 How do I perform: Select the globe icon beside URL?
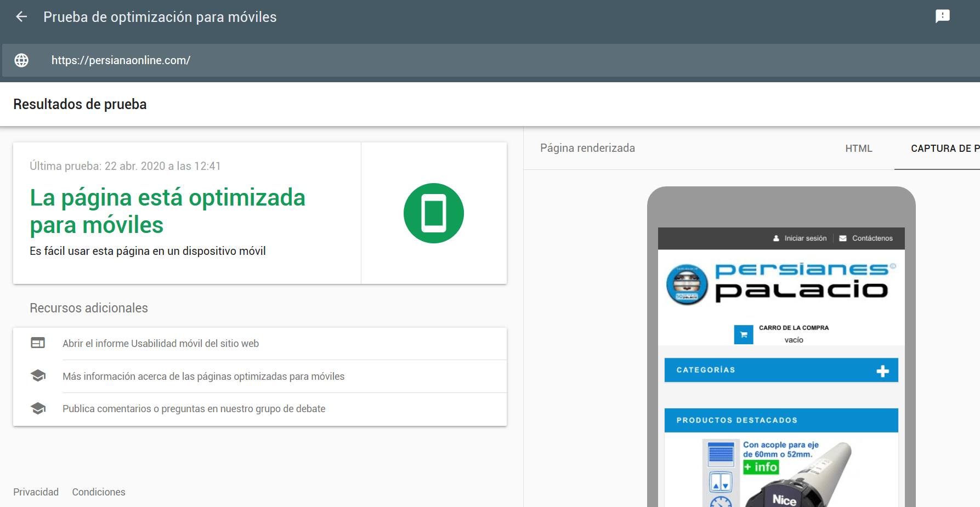click(21, 60)
